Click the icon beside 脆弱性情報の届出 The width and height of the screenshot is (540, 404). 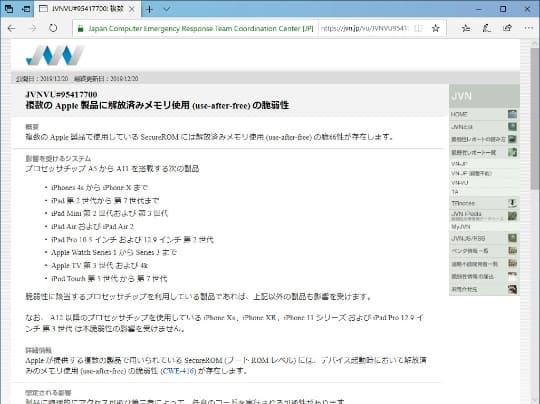[x=512, y=277]
